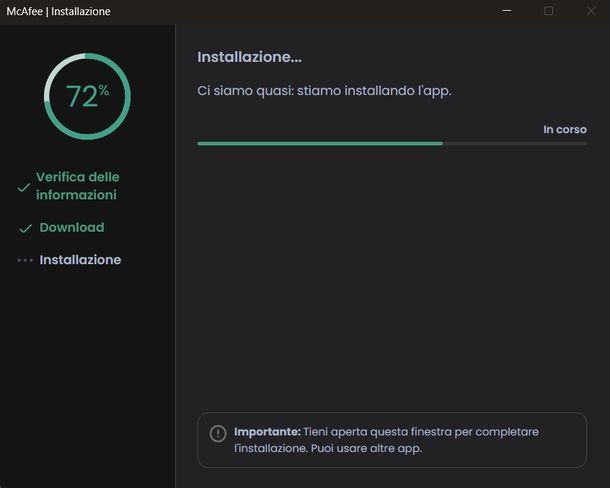Viewport: 610px width, 488px height.
Task: Click the checkmark beside Verifica delle informazioni
Action: pyautogui.click(x=24, y=187)
